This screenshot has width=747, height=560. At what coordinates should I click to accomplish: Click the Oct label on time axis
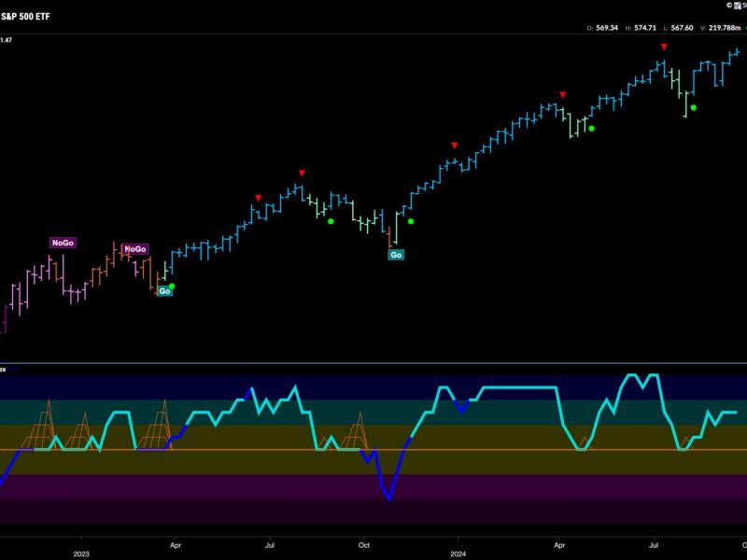click(x=364, y=545)
